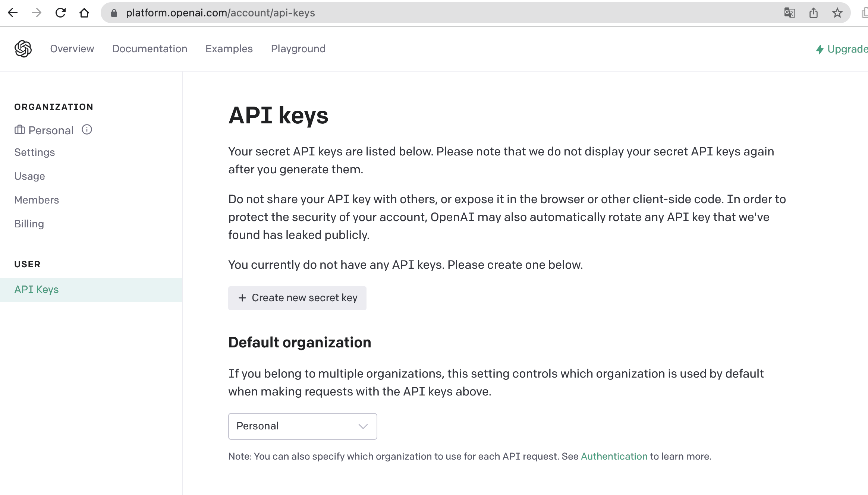Click the site lock icon in address bar
Image resolution: width=868 pixels, height=495 pixels.
[x=114, y=13]
